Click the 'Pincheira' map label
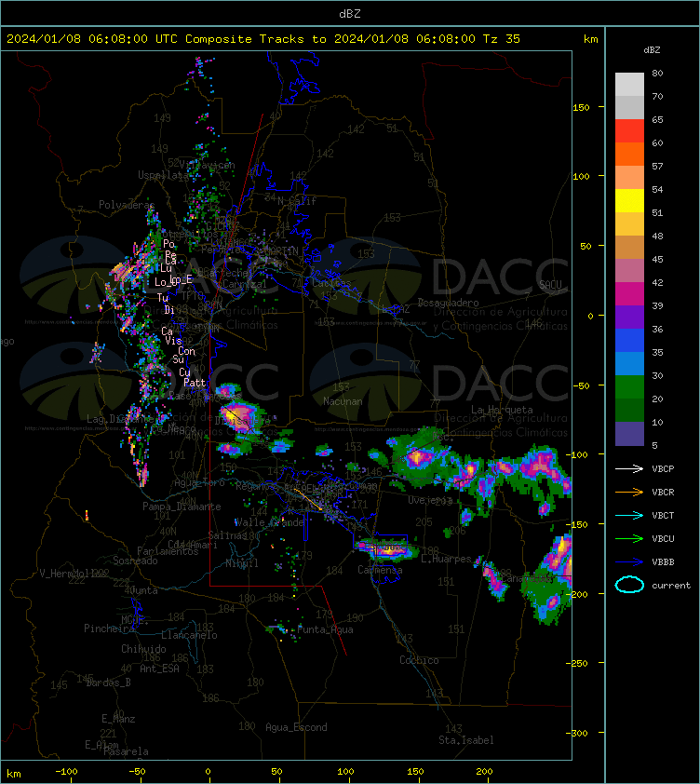 109,628
